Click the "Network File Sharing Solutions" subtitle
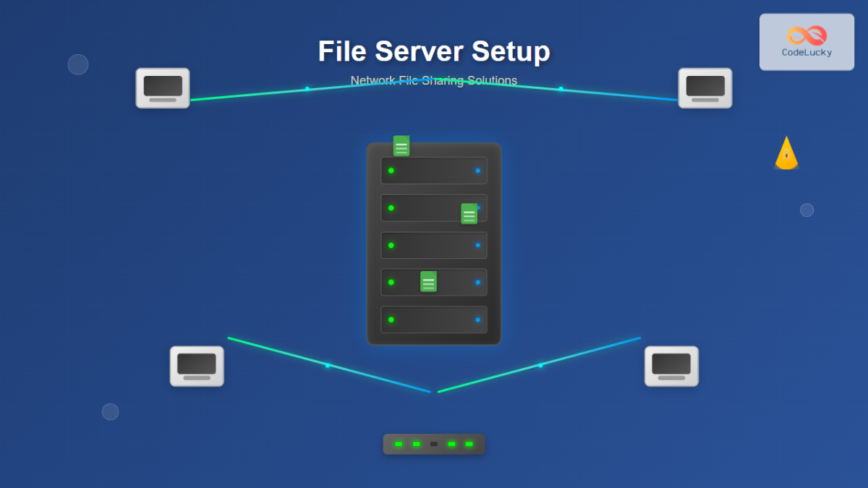The image size is (868, 488). (x=433, y=80)
